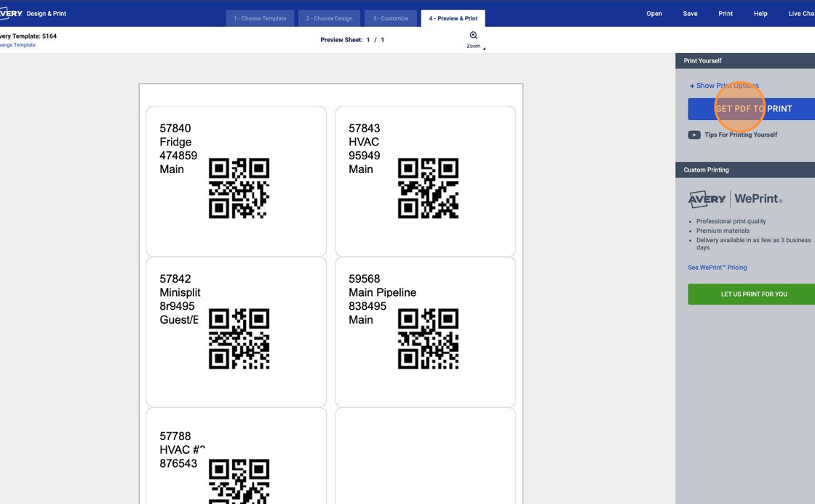Click the Preview Sheet page indicator
Image resolution: width=815 pixels, height=504 pixels.
pyautogui.click(x=352, y=40)
